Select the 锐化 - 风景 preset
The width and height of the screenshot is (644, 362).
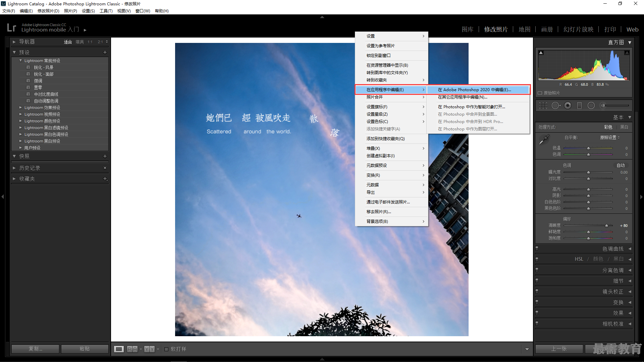click(x=44, y=67)
